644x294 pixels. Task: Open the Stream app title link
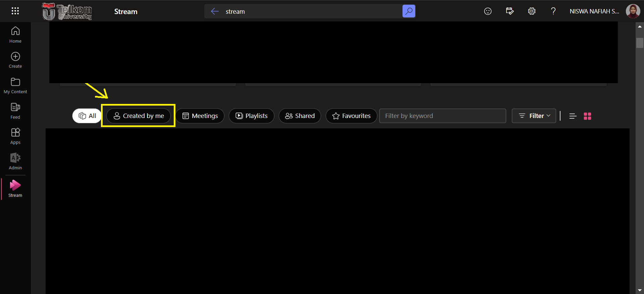126,11
